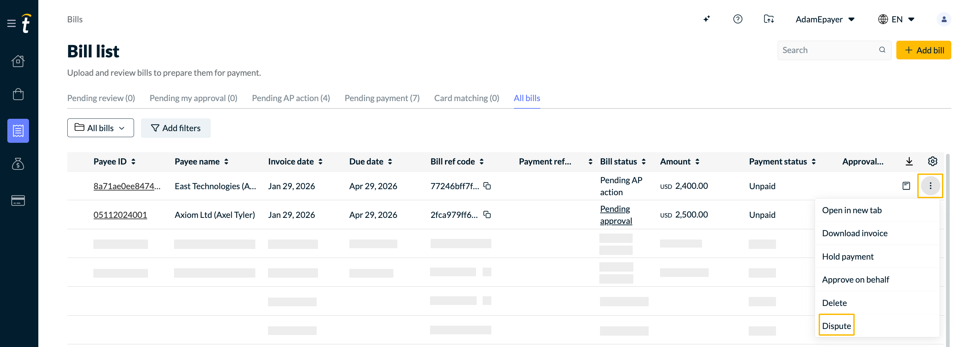Click Pending AP action status text
The height and width of the screenshot is (347, 980).
(621, 186)
